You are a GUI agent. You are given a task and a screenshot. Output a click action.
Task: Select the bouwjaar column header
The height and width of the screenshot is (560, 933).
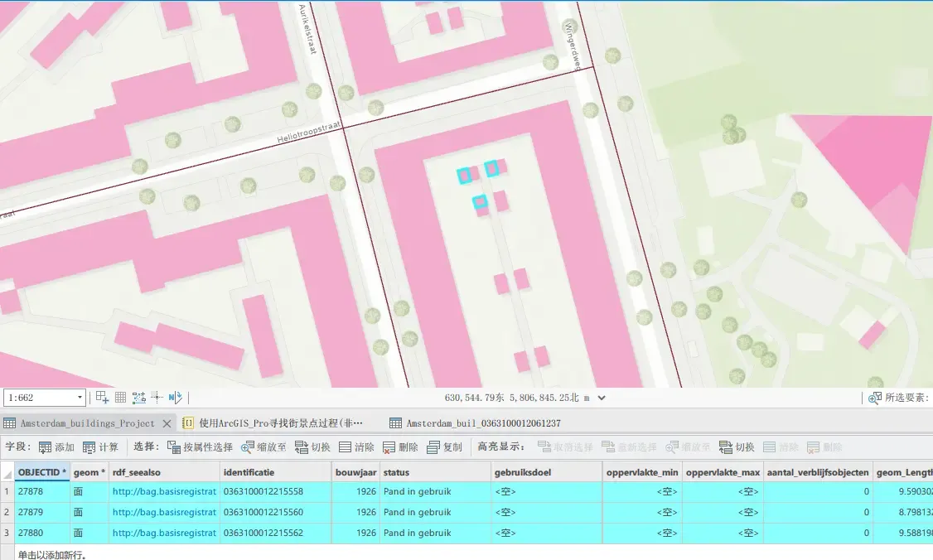click(x=355, y=472)
